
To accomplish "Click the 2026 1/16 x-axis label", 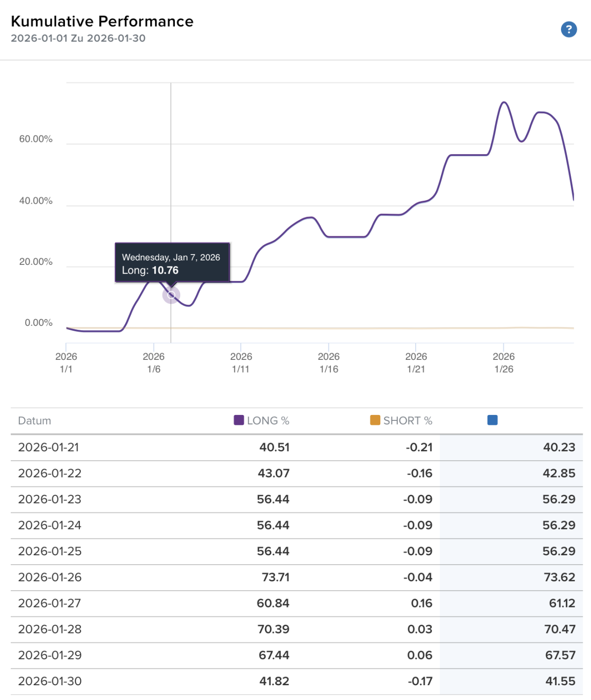I will click(328, 363).
